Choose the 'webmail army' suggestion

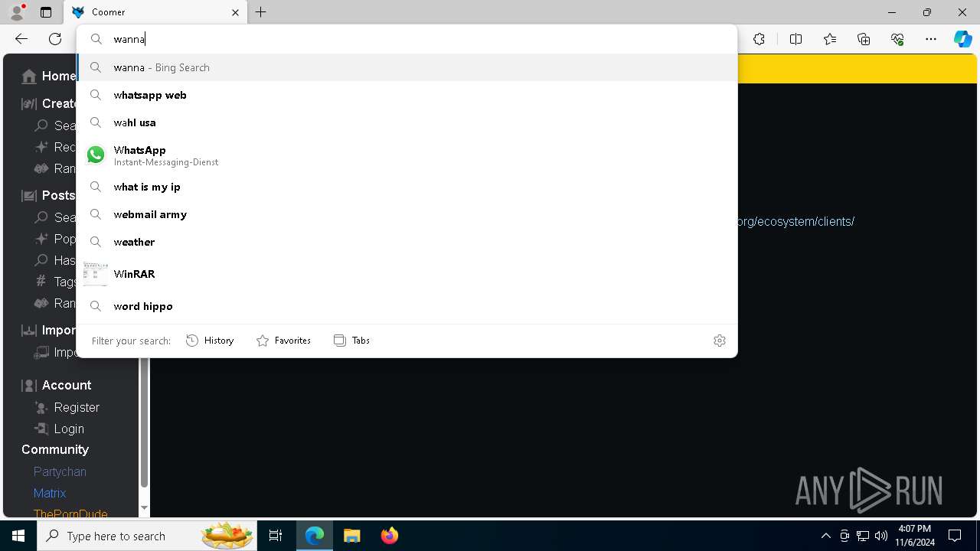[x=407, y=214]
